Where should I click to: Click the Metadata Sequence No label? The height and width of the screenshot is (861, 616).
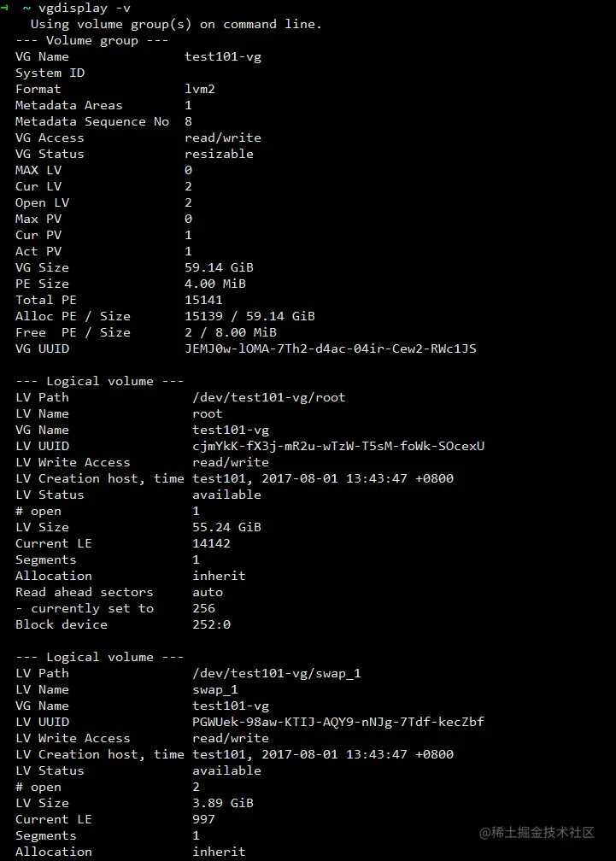click(x=92, y=121)
